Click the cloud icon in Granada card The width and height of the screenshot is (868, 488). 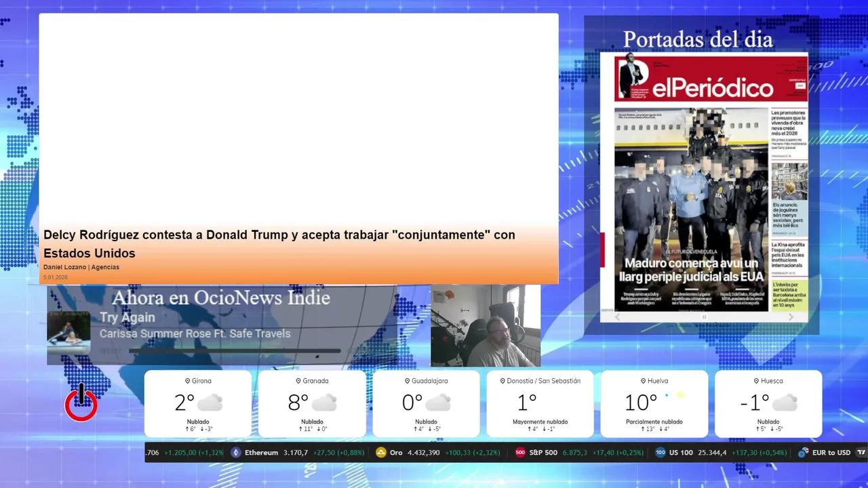[x=324, y=403]
